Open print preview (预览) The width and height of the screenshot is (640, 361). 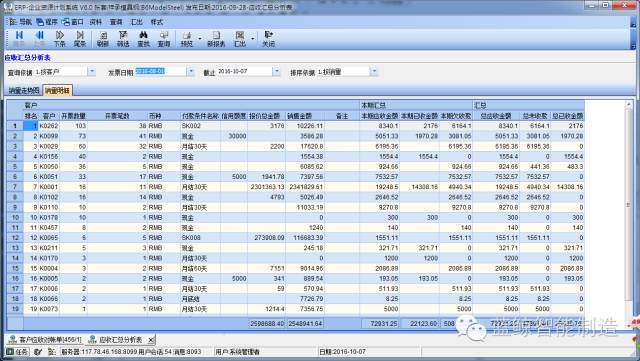click(187, 39)
